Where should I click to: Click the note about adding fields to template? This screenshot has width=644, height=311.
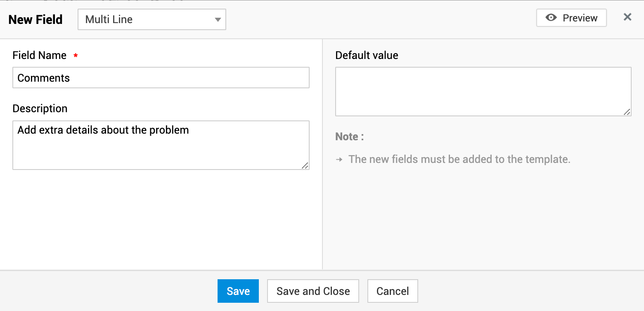tap(459, 160)
